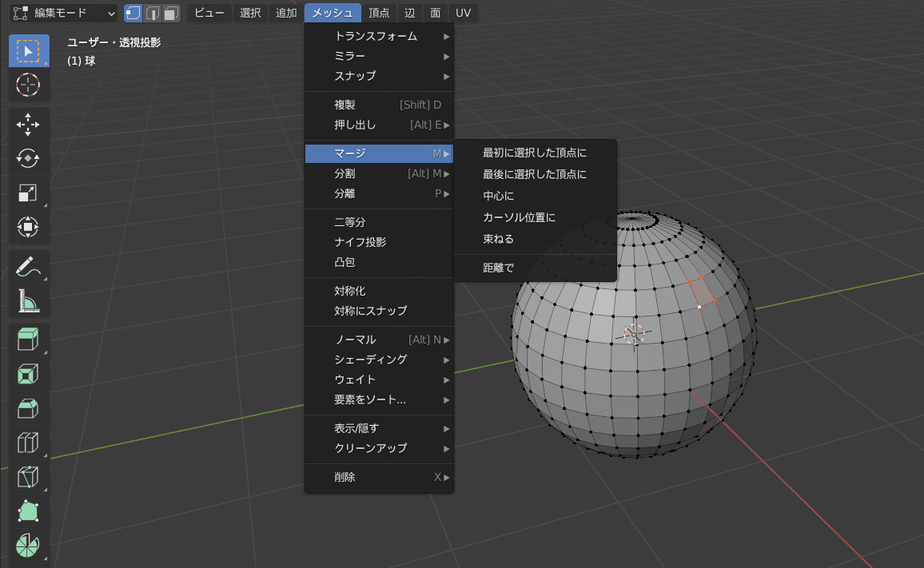This screenshot has height=568, width=924.
Task: Merge vertices 中心に
Action: click(535, 197)
